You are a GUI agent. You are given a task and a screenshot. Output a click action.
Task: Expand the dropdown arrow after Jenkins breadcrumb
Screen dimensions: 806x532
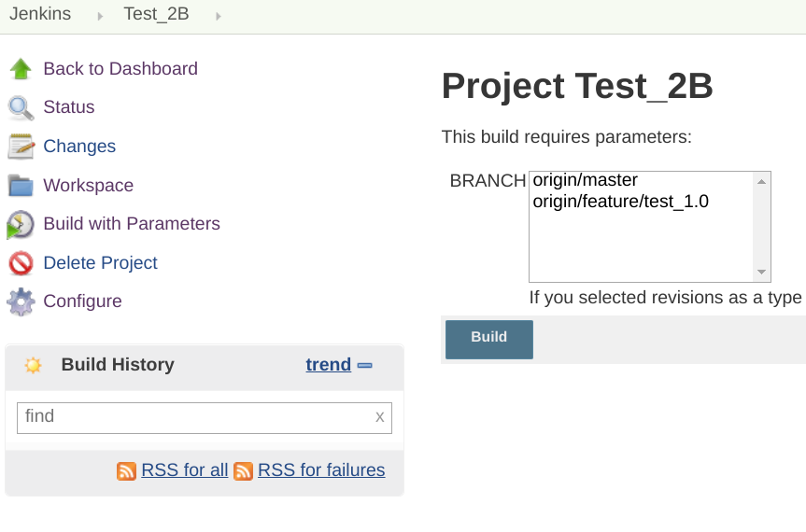coord(100,16)
